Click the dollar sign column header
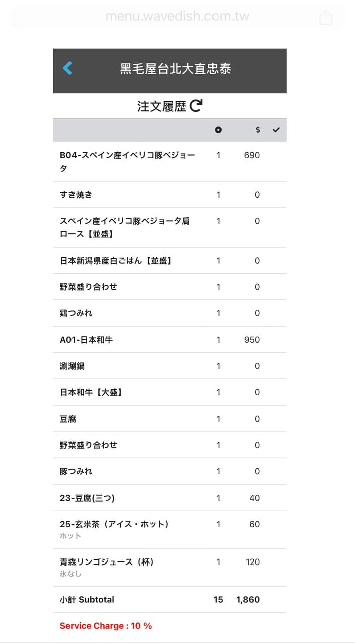355x644 pixels. pyautogui.click(x=258, y=130)
